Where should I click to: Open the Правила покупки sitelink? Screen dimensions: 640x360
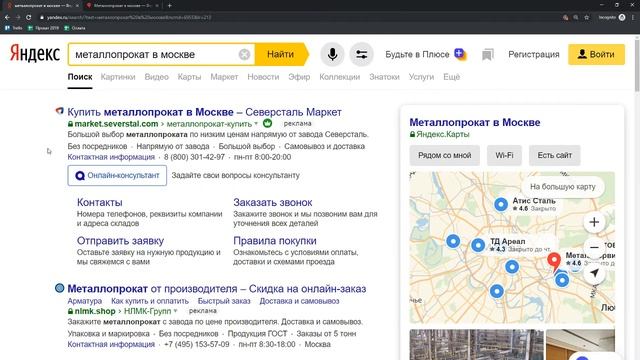coord(275,241)
